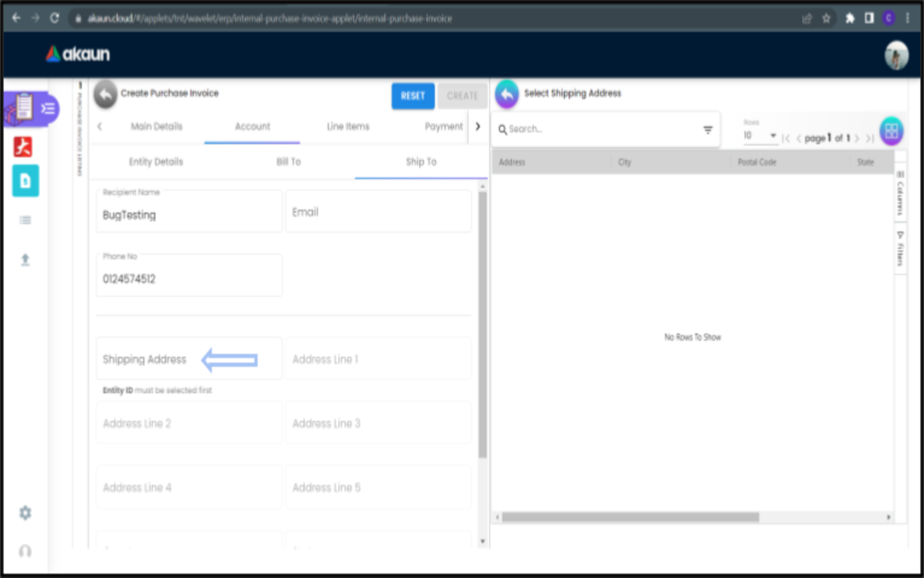Open the Line Items tab
Screen dimensions: 924x578
pos(348,127)
